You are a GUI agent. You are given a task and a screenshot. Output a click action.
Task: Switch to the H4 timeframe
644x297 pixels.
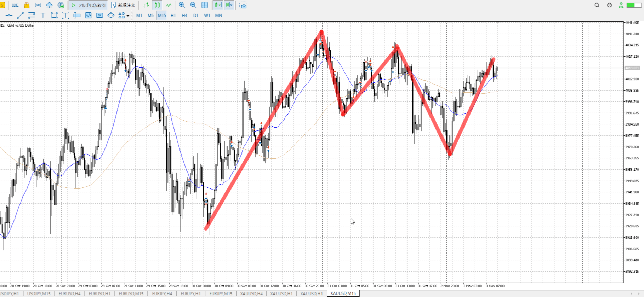[184, 16]
